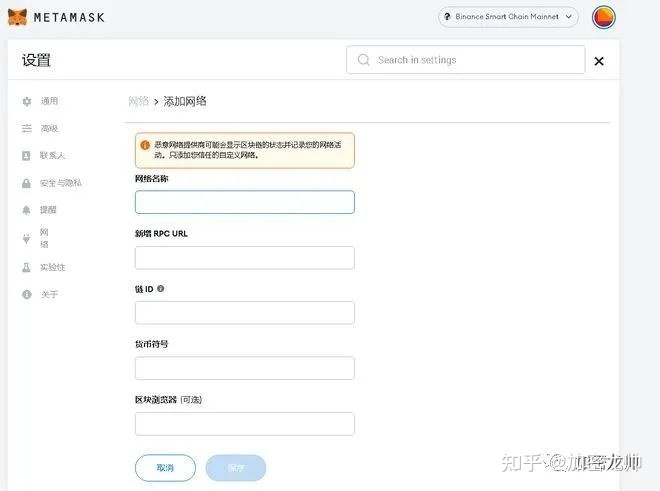Open the 网络 settings tab in sidebar
The height and width of the screenshot is (491, 660).
coord(43,237)
